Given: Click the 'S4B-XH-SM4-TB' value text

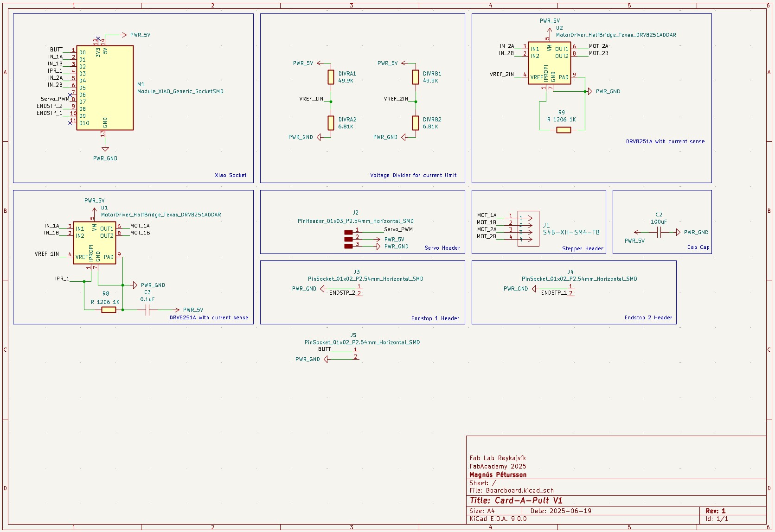Looking at the screenshot, I should click(x=571, y=232).
